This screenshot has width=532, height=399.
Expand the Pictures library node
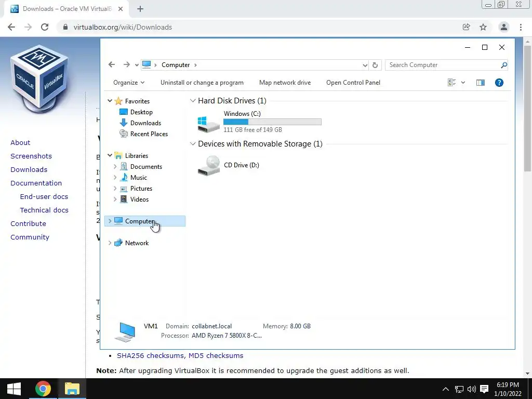[x=115, y=188]
